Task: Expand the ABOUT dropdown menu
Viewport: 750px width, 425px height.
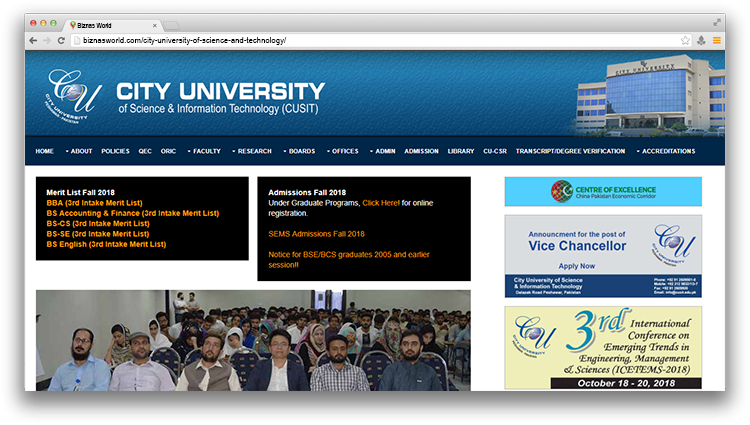Action: (80, 151)
